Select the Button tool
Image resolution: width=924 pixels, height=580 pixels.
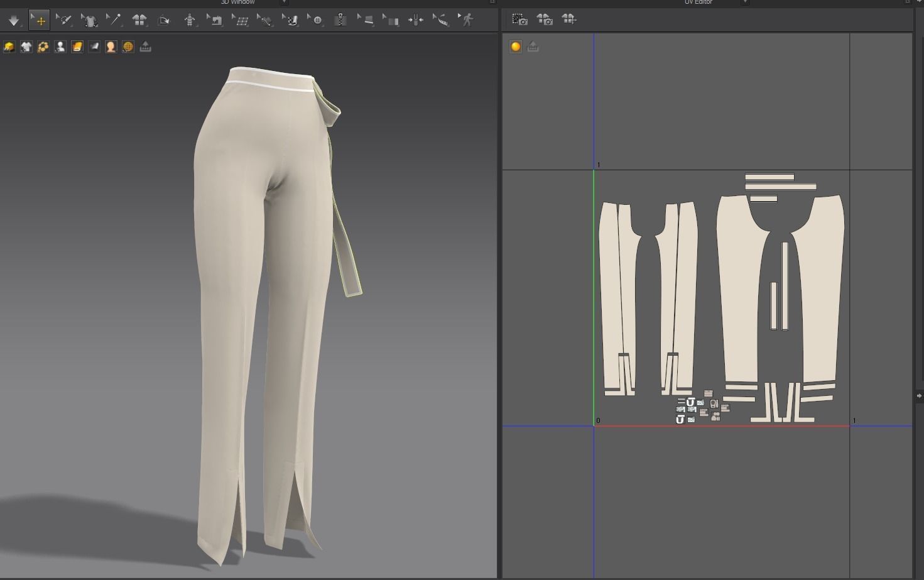(315, 20)
